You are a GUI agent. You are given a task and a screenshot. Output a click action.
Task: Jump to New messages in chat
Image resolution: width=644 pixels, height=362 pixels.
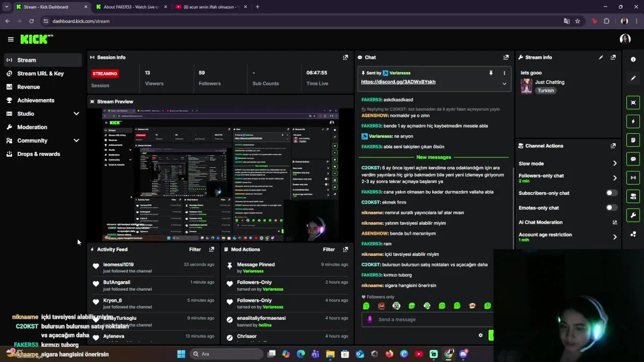coord(433,157)
